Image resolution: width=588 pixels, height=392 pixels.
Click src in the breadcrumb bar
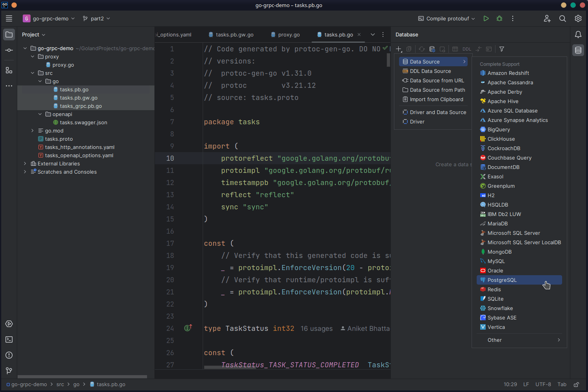point(60,385)
